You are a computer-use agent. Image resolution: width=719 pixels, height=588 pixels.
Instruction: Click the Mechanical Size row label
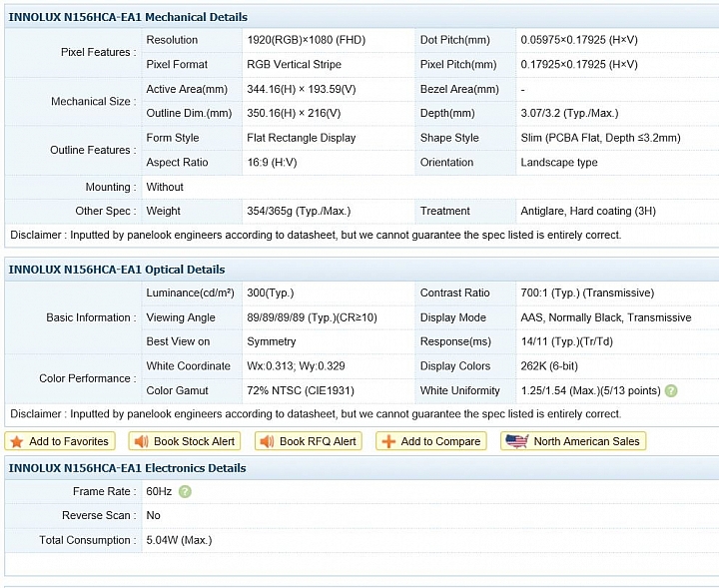(94, 101)
